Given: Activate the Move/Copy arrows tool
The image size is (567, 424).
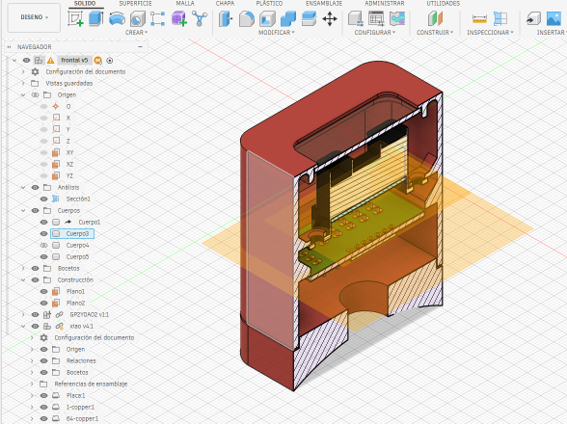Looking at the screenshot, I should [x=329, y=19].
